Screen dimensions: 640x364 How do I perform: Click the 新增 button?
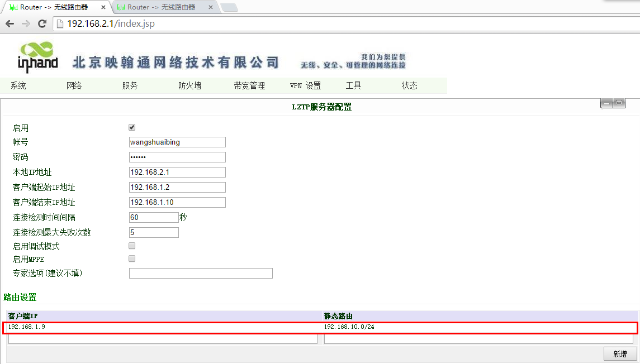pos(620,354)
